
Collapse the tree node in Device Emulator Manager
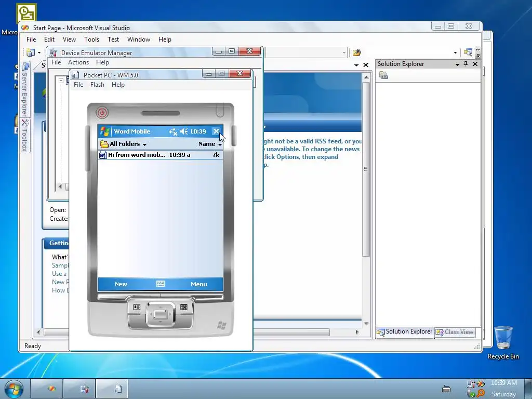[61, 81]
